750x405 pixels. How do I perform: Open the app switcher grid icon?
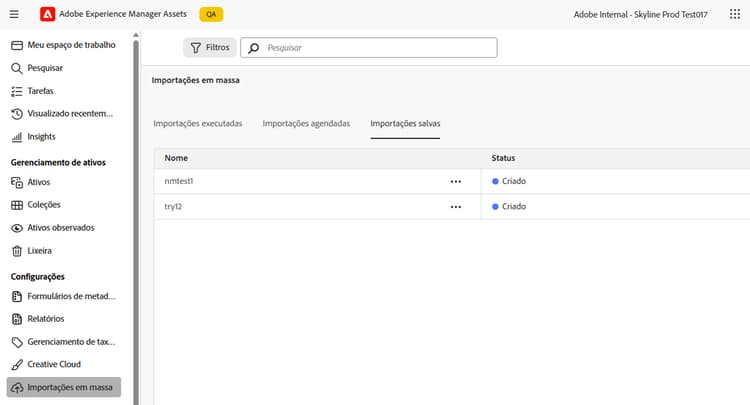pyautogui.click(x=735, y=14)
